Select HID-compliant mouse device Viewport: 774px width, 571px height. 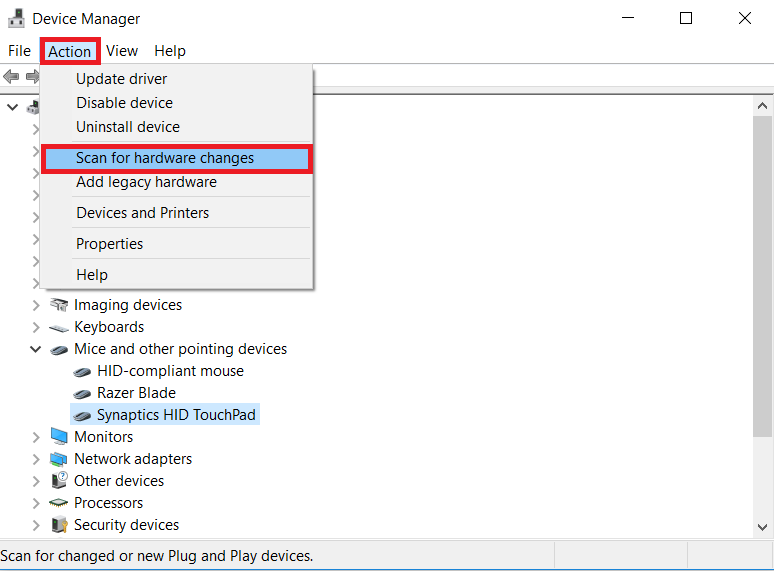(x=170, y=371)
